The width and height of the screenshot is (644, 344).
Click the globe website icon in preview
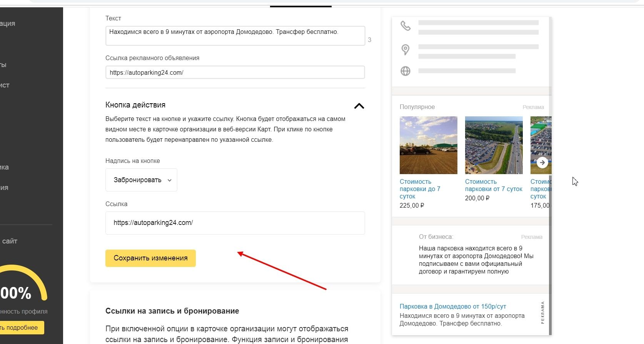pyautogui.click(x=405, y=71)
